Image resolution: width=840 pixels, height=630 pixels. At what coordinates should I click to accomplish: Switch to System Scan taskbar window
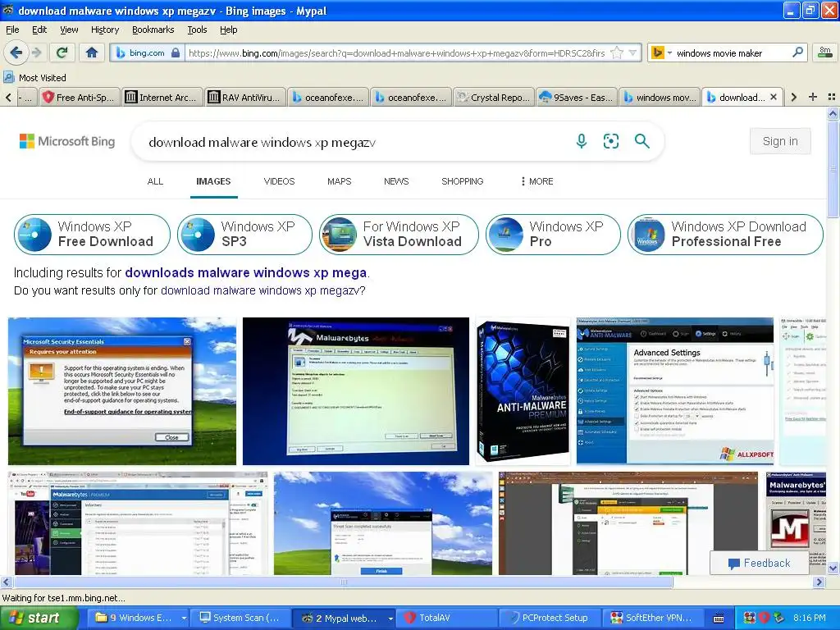click(x=240, y=618)
